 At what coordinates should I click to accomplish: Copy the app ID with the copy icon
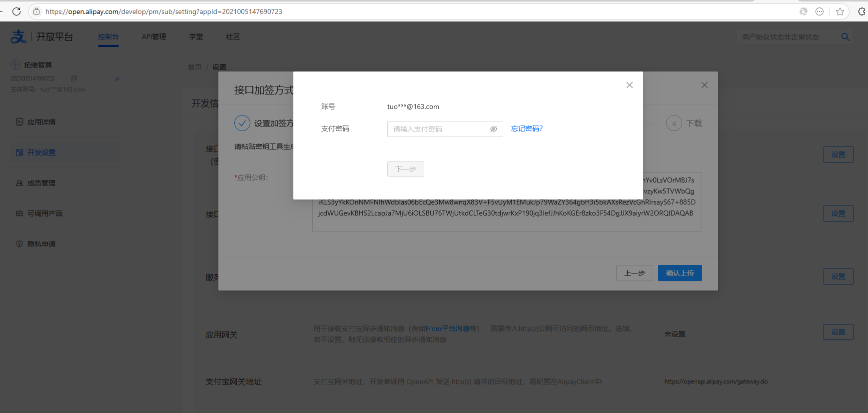tap(74, 78)
